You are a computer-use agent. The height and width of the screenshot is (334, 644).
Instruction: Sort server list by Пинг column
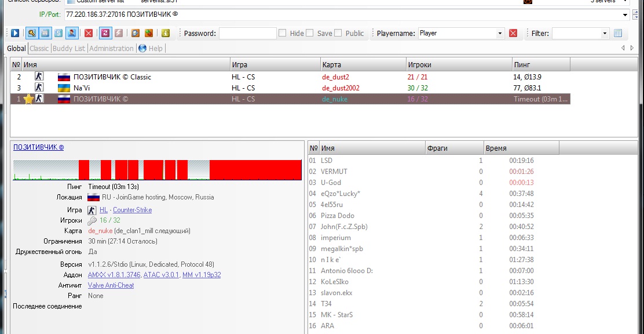click(x=541, y=64)
